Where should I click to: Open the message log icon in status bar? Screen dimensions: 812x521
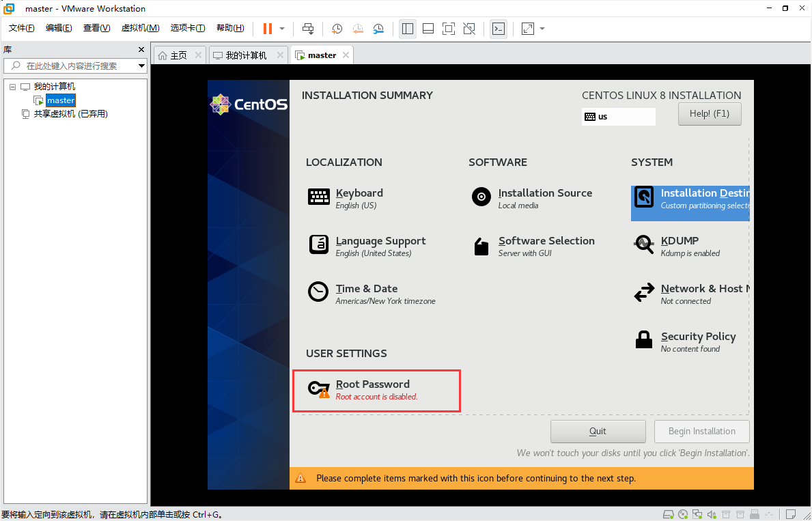point(791,514)
